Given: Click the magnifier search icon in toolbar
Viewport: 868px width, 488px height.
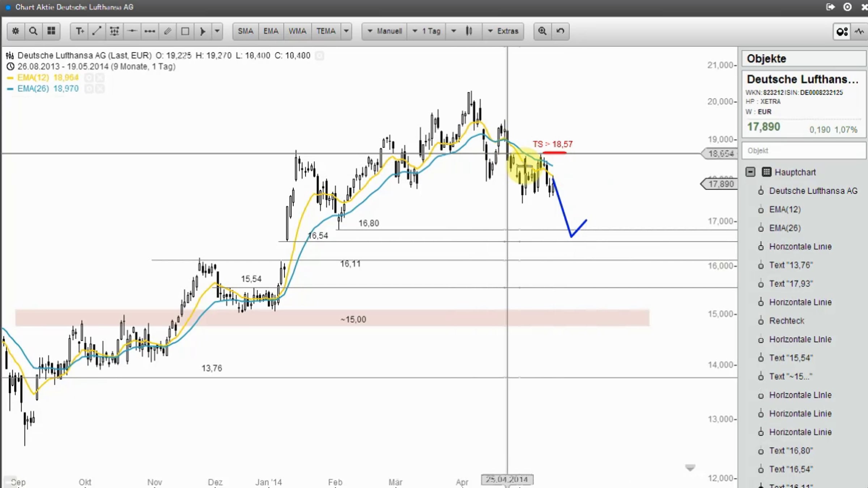Looking at the screenshot, I should (x=33, y=31).
